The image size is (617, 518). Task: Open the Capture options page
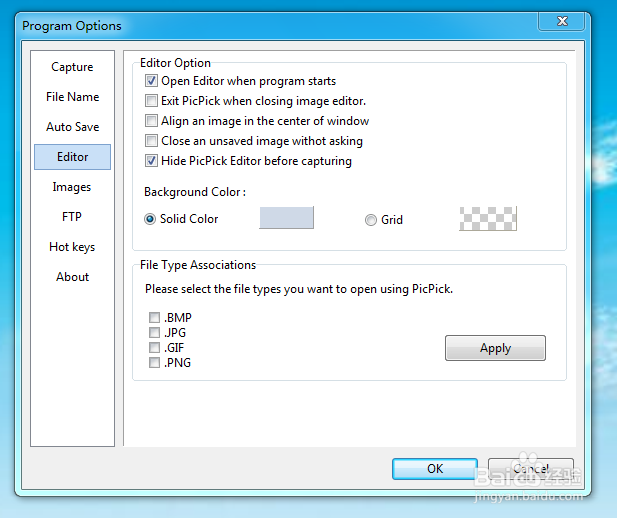pos(72,67)
